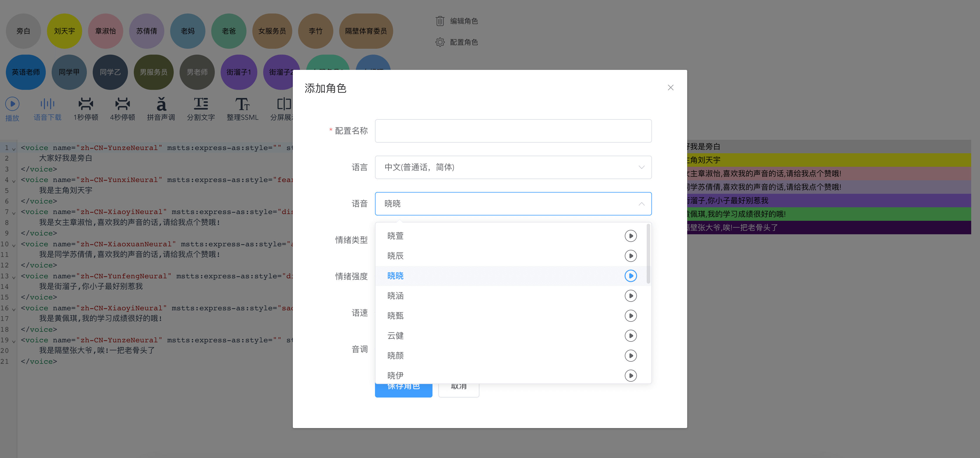Insert a 1秒停顿 pause
Image resolution: width=980 pixels, height=458 pixels.
(x=86, y=103)
